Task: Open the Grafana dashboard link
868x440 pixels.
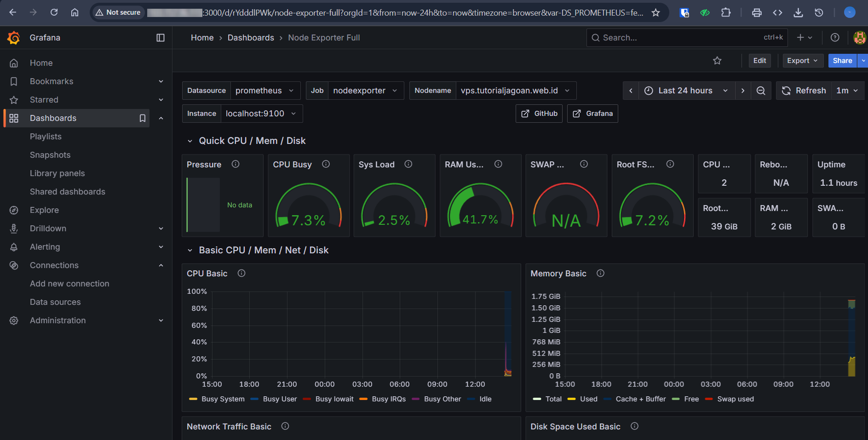Action: pos(592,114)
